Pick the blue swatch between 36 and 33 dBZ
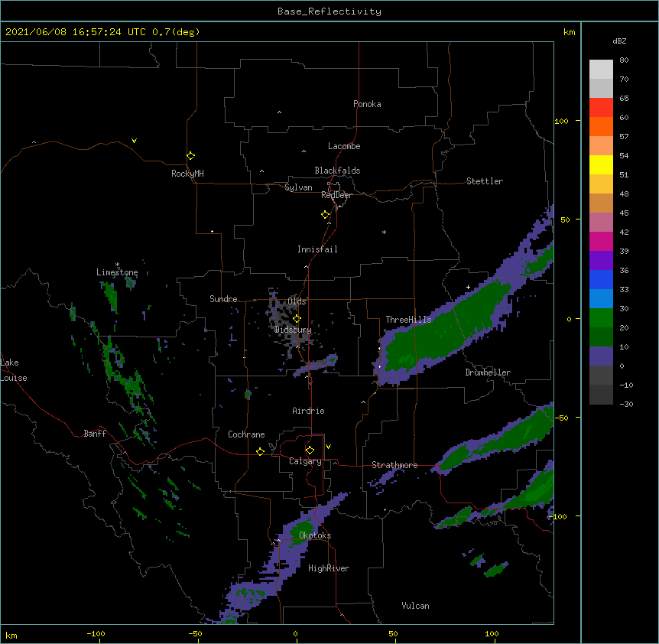 click(x=601, y=279)
